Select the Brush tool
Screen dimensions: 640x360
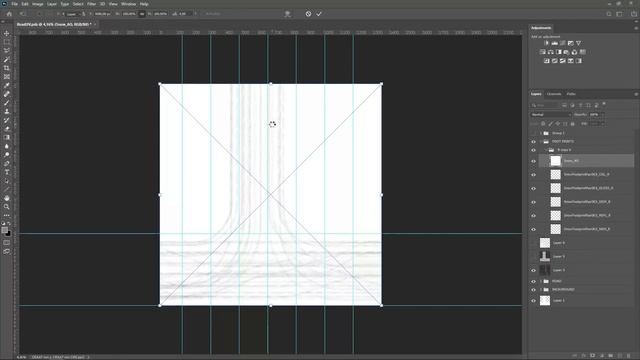pos(7,103)
